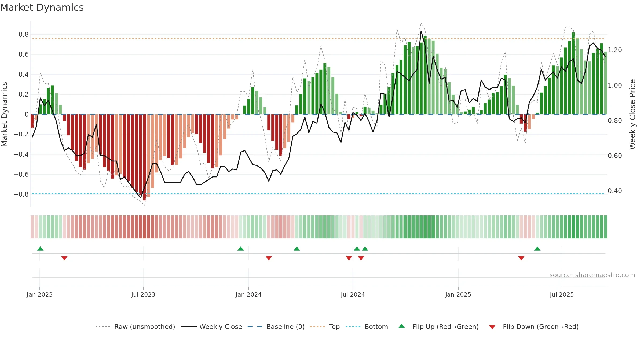Click the 0.40 right-axis price label
This screenshot has width=644, height=362.
(615, 191)
